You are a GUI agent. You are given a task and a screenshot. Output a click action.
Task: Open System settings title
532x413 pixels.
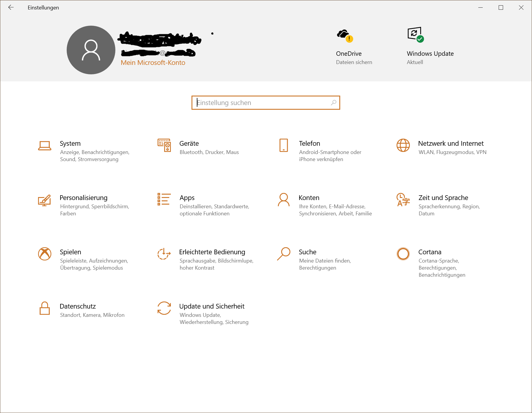point(70,143)
